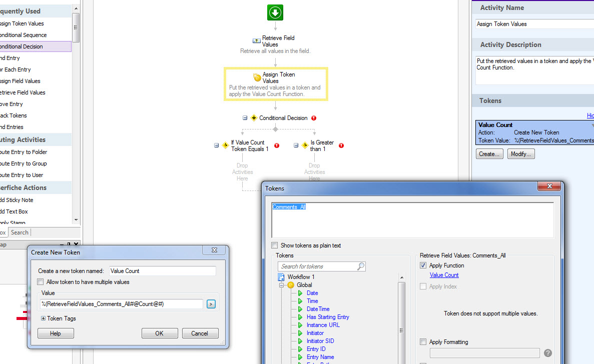The width and height of the screenshot is (594, 364).
Task: Select the Retrieve Field Values activity icon
Action: pyautogui.click(x=256, y=41)
